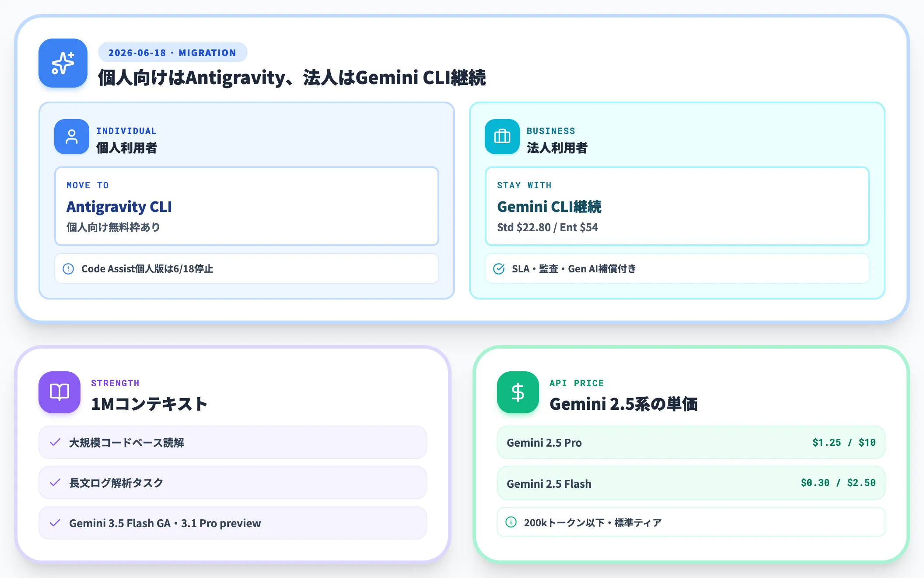This screenshot has height=578, width=924.
Task: Click the BUSINESS label
Action: pos(551,131)
